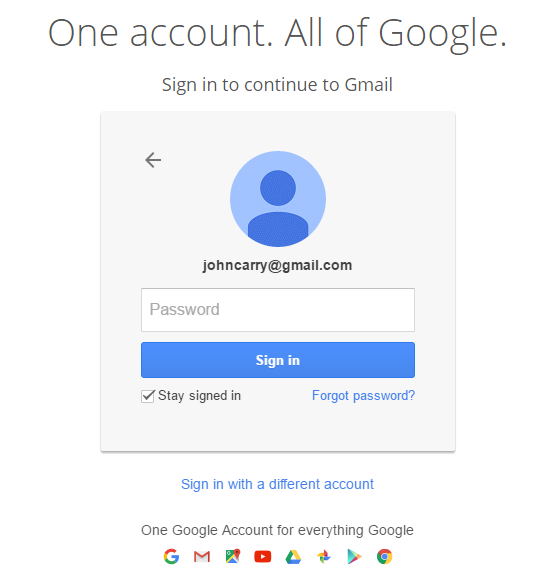Select the Google Play icon
Screen dimensions: 559x587
pyautogui.click(x=354, y=557)
